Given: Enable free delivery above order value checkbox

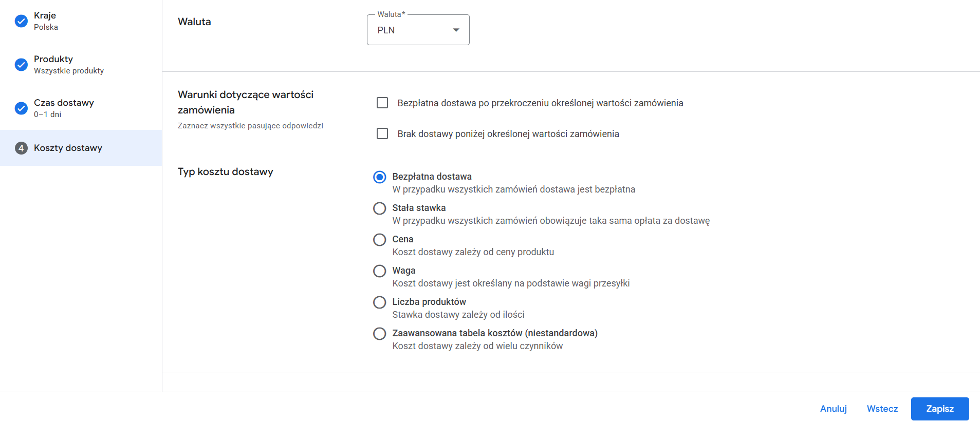Looking at the screenshot, I should tap(382, 103).
